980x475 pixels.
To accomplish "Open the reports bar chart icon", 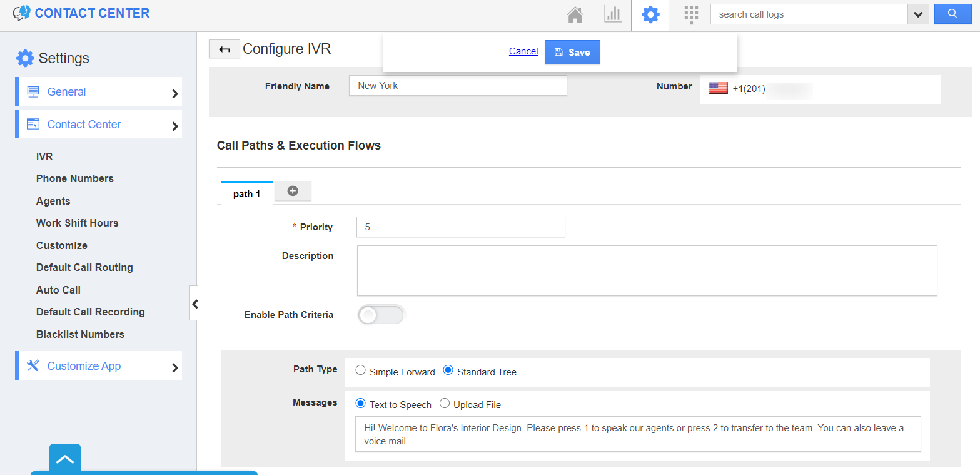I will point(612,14).
